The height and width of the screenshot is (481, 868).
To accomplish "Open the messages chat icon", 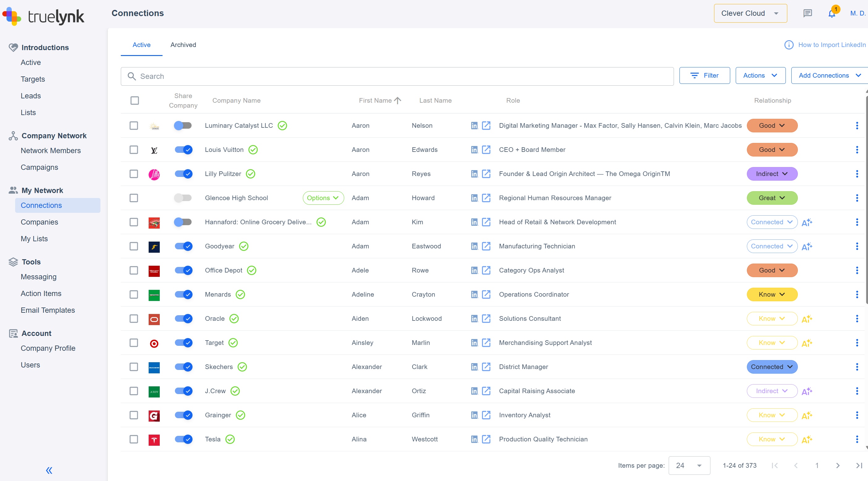I will 807,14.
